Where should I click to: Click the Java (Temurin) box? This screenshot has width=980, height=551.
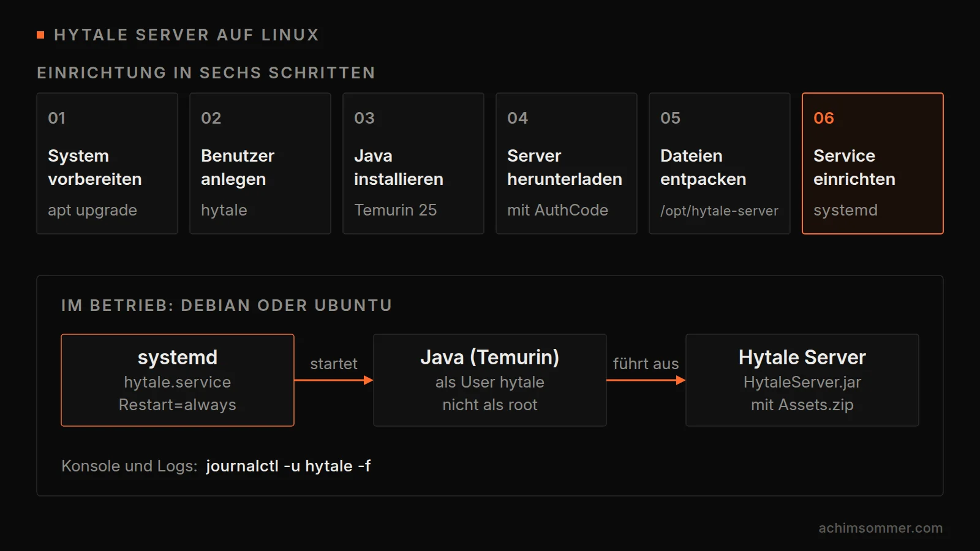click(490, 380)
